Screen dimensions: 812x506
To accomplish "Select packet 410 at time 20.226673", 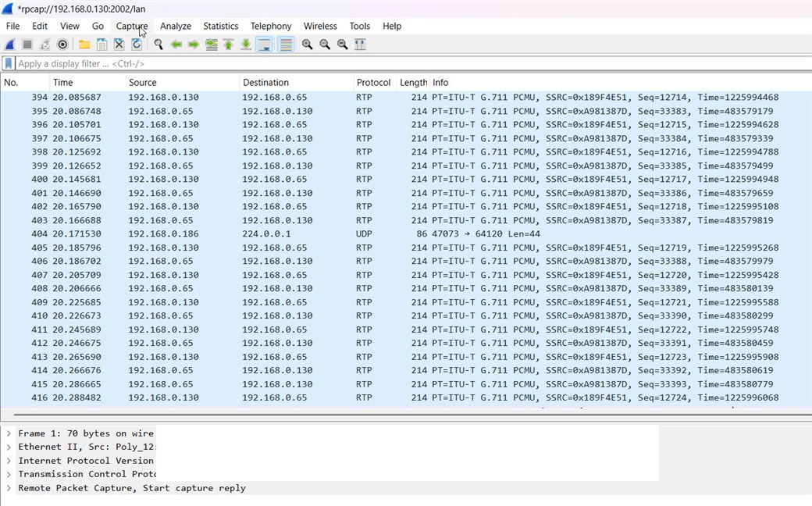I will pyautogui.click(x=406, y=316).
